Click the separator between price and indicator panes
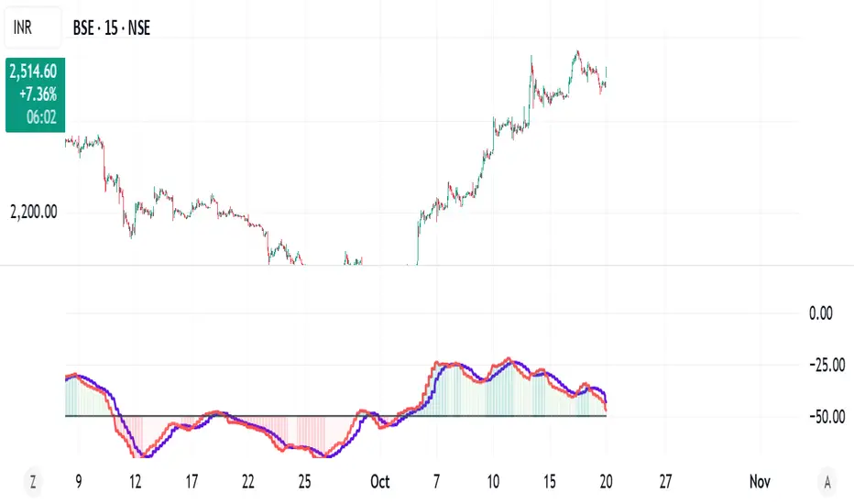Image resolution: width=854 pixels, height=504 pixels. 427,266
